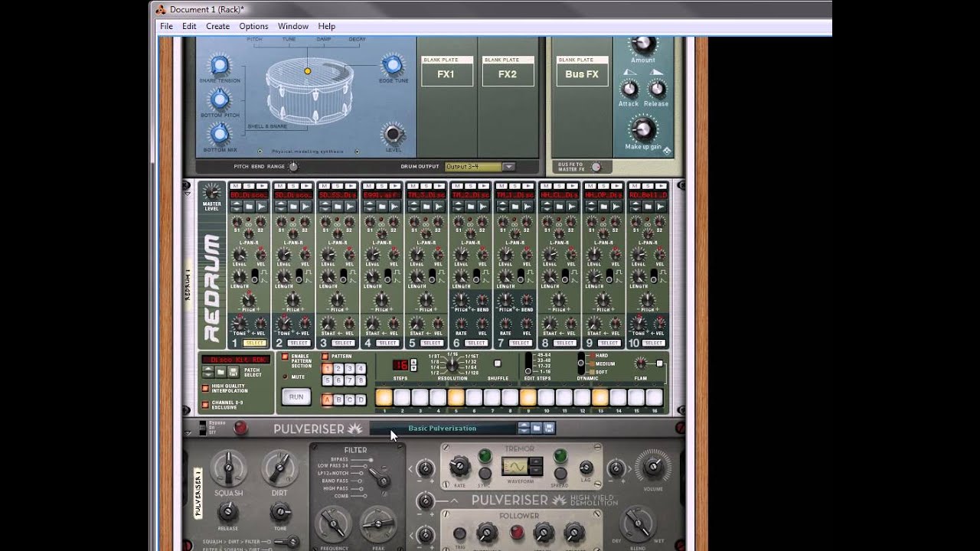Open Drum Output dropdown showing Output 3-4
This screenshot has height=551, width=980.
480,167
